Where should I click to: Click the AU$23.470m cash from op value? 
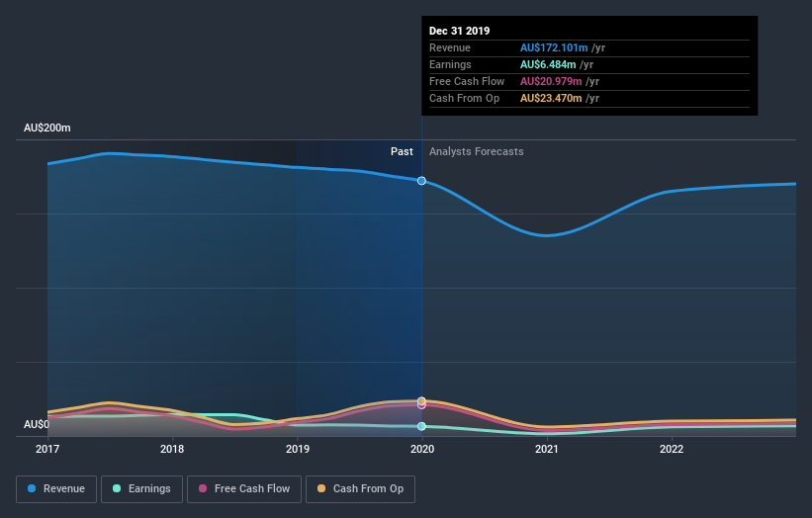[x=551, y=98]
